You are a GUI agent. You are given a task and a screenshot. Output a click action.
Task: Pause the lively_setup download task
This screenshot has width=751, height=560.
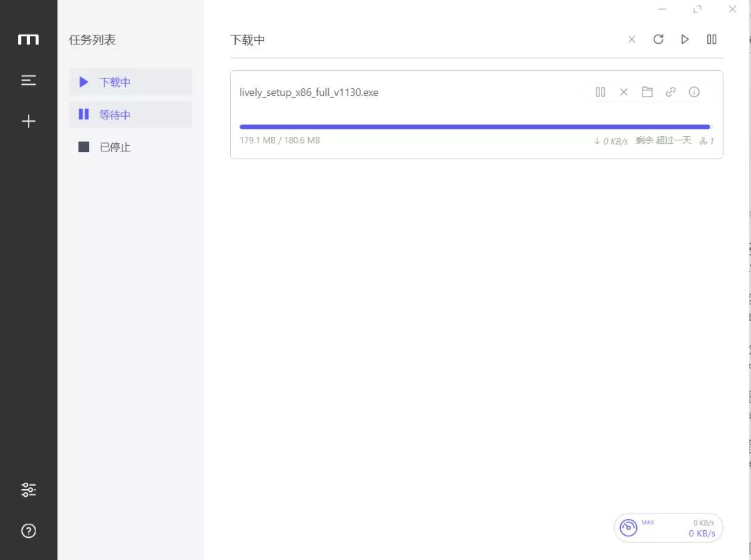pos(601,92)
